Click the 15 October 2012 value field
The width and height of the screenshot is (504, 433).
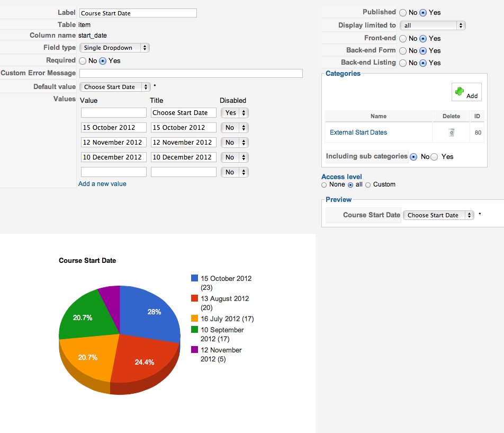[114, 127]
